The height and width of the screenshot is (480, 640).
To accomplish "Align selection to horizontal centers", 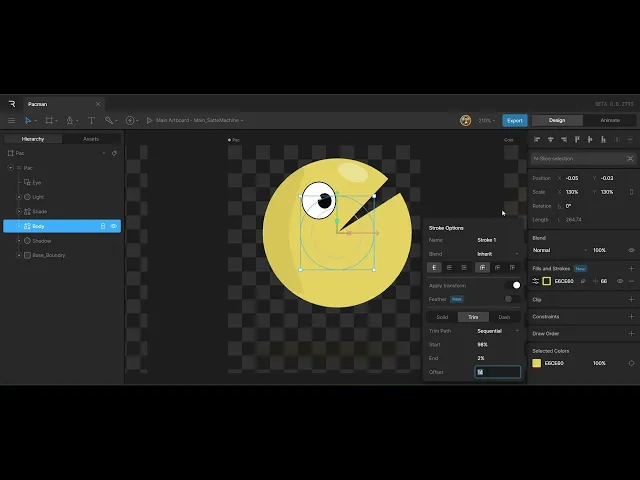I will tap(550, 140).
